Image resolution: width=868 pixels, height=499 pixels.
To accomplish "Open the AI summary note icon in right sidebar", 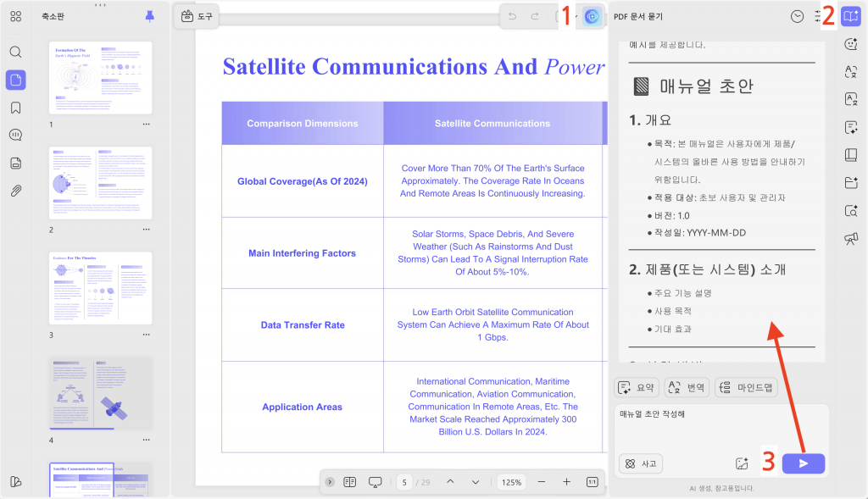I will [851, 128].
